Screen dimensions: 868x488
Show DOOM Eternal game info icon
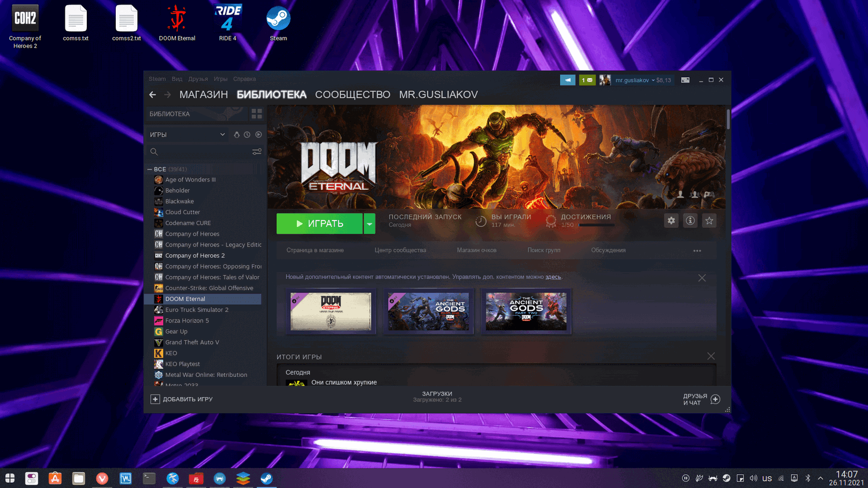pyautogui.click(x=690, y=221)
